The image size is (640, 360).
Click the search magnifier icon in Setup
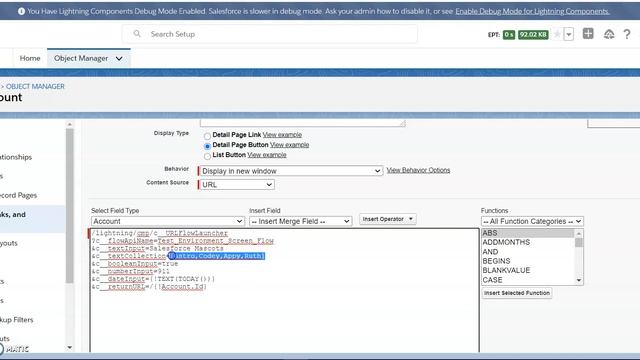pyautogui.click(x=137, y=34)
